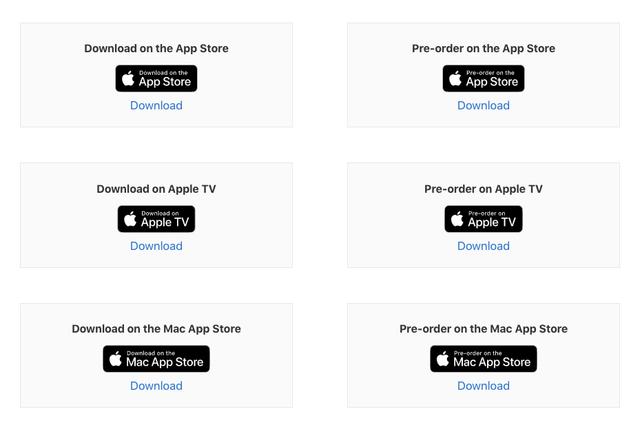Click the Apple logo in the Download on Apple TV badge
This screenshot has width=640, height=431.
[130, 219]
